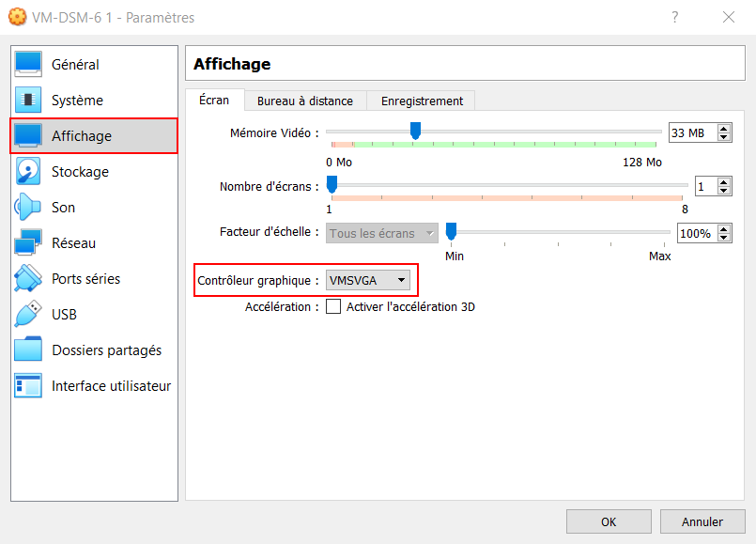The height and width of the screenshot is (544, 756).
Task: Enable the 3D acceleration checkbox
Action: [333, 306]
